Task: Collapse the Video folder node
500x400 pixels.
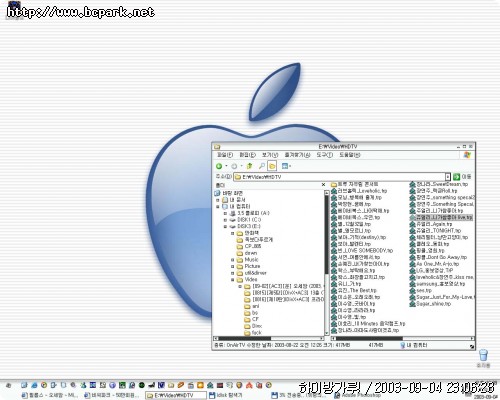Action: coord(233,280)
